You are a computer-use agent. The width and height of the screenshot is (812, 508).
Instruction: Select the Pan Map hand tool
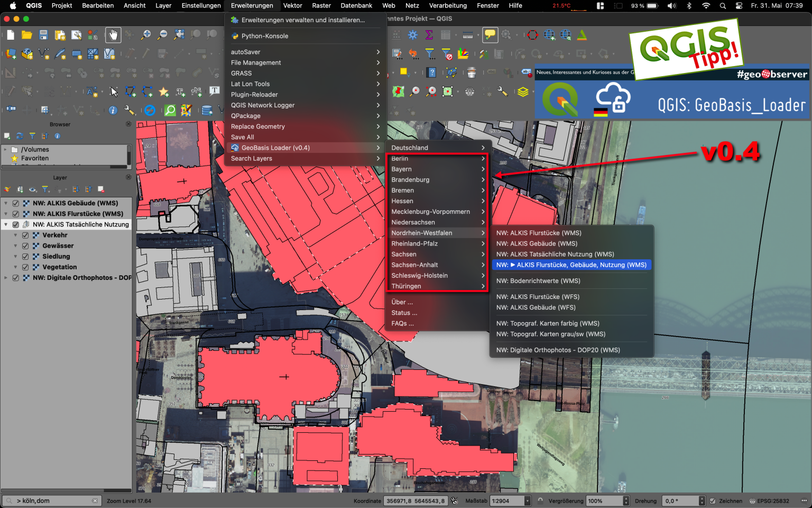113,34
